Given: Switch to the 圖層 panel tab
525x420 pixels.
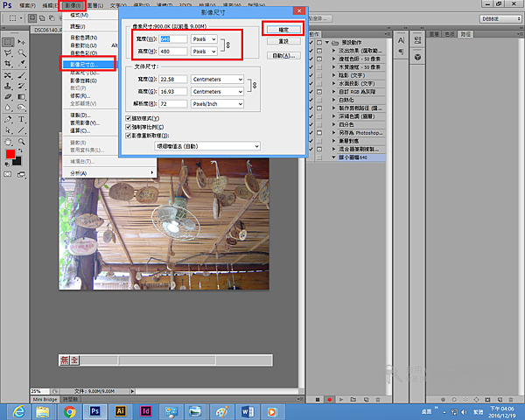Looking at the screenshot, I should (434, 34).
